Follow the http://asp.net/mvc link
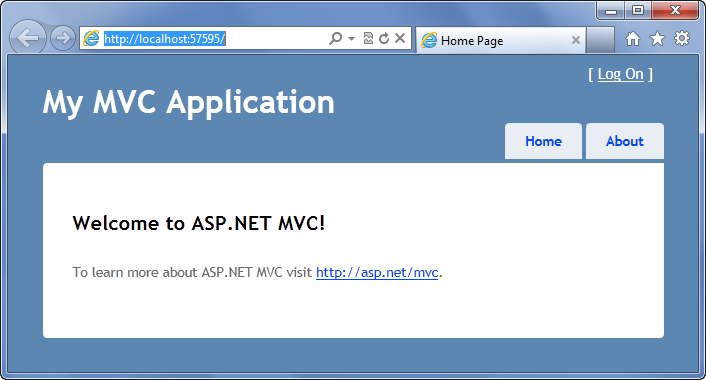Image resolution: width=706 pixels, height=380 pixels. [x=377, y=272]
